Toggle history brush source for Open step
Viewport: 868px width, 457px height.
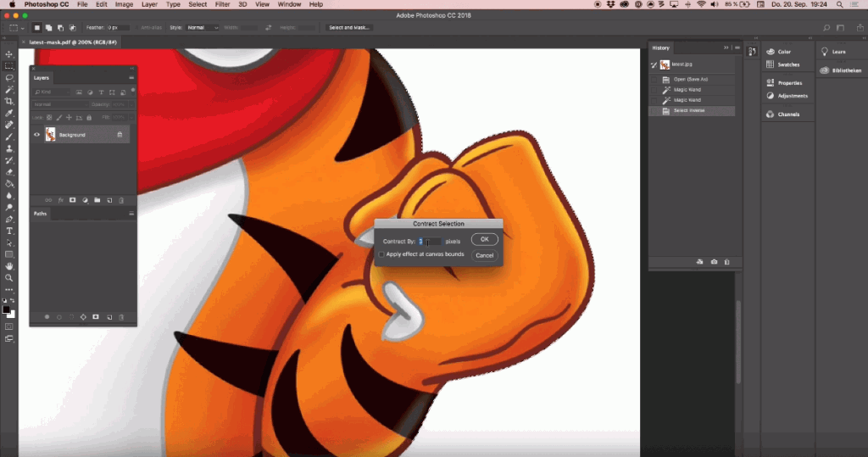point(654,79)
